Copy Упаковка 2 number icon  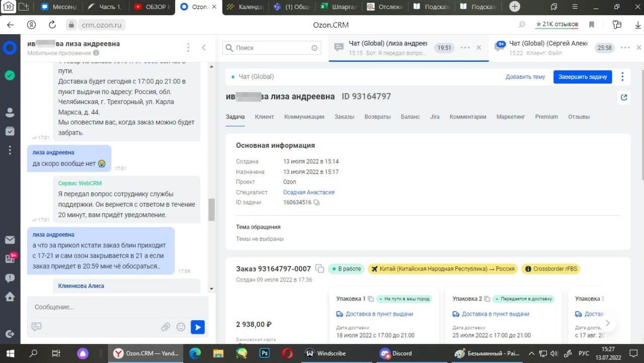point(488,299)
